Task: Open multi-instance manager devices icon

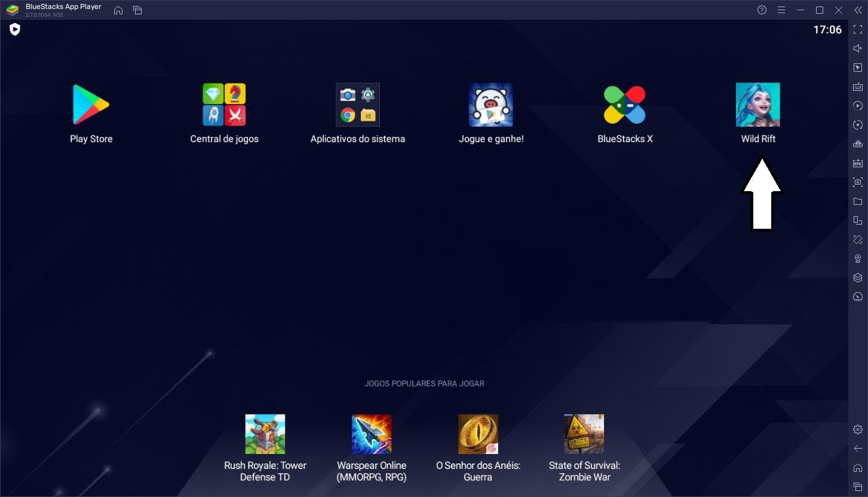Action: tap(858, 220)
